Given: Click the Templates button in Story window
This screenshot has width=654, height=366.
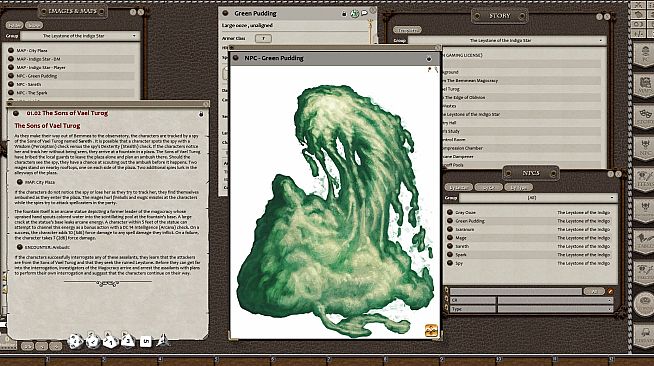Looking at the screenshot, I should coord(407,30).
